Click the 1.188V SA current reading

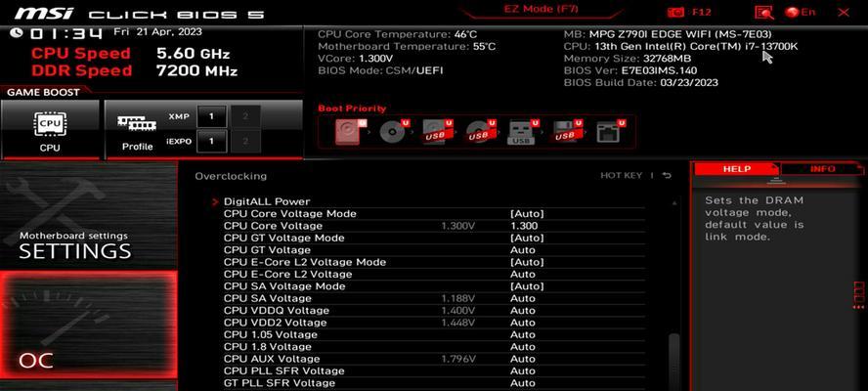tap(458, 298)
